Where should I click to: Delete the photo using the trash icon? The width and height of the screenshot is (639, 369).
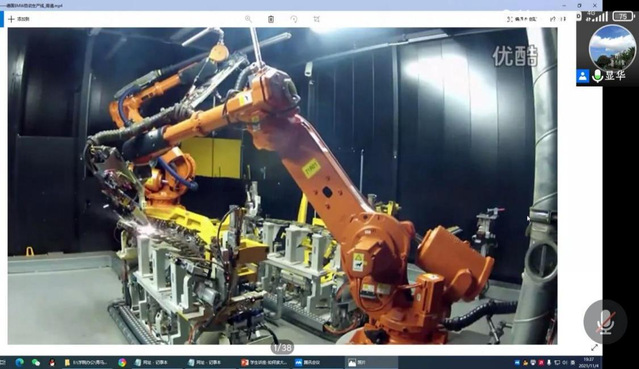pos(271,19)
